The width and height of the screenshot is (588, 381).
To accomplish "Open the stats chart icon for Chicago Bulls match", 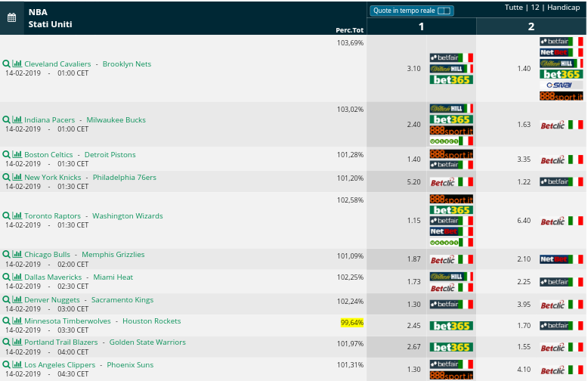I will (17, 254).
